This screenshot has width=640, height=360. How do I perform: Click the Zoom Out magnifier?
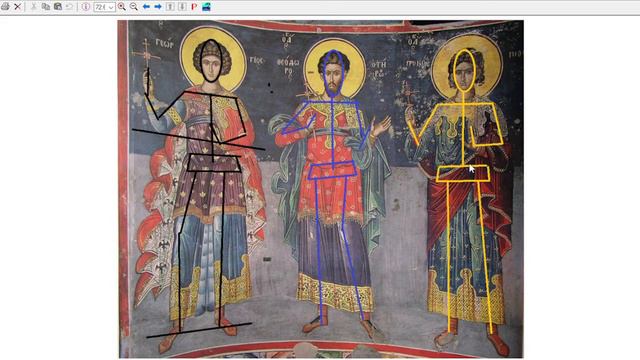coord(133,7)
